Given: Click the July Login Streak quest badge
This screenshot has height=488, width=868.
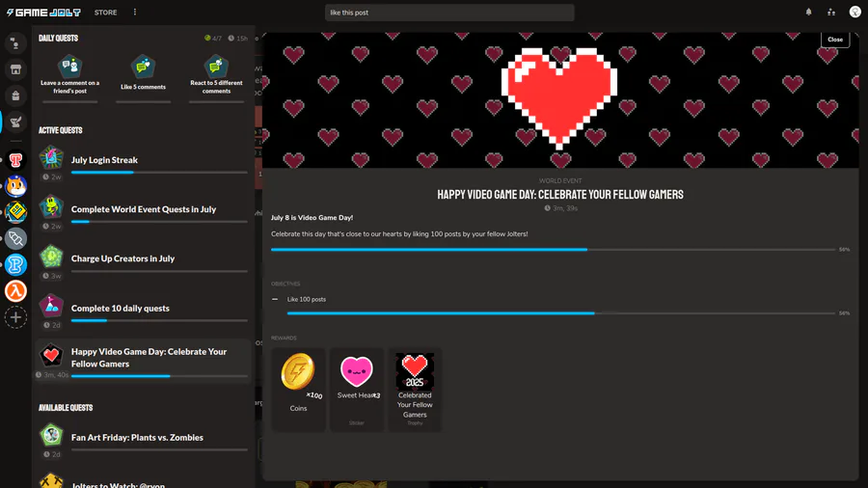Looking at the screenshot, I should click(x=51, y=158).
